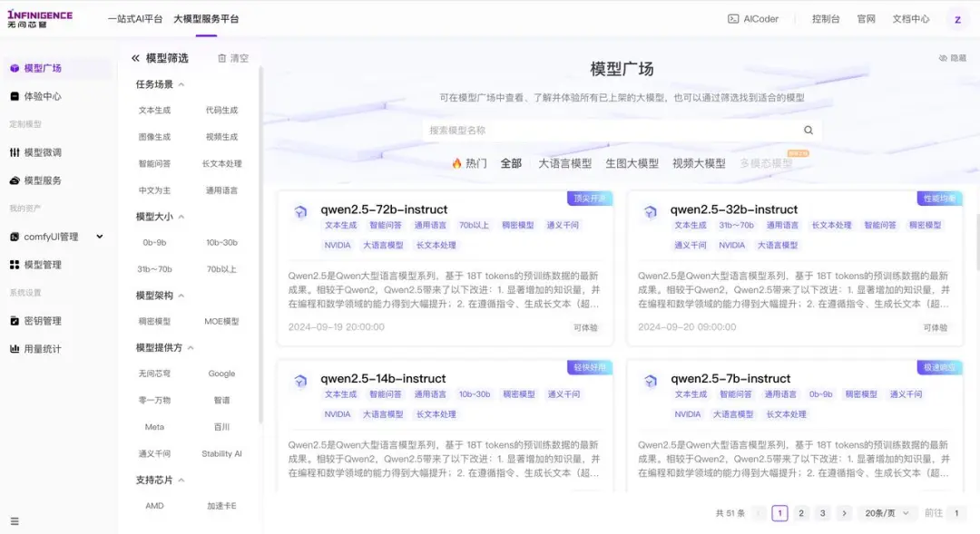
Task: Open 模型服务 in the sidebar
Action: [x=45, y=180]
